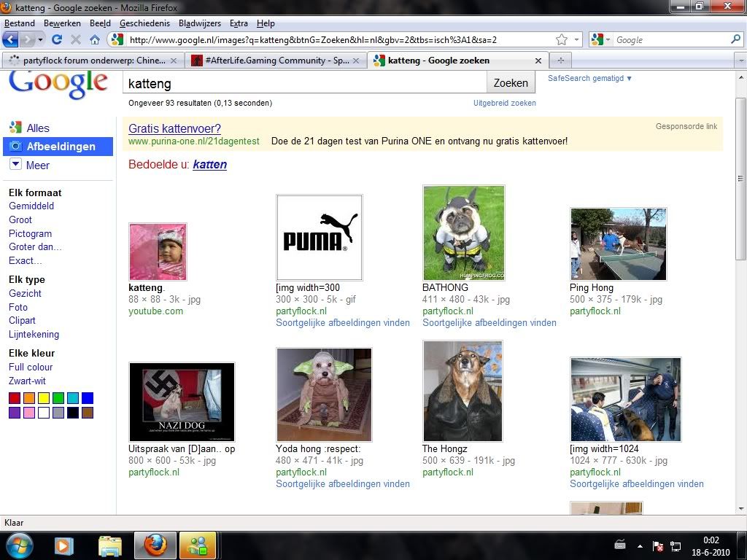
Task: Follow the katten spelling suggestion link
Action: (x=209, y=165)
